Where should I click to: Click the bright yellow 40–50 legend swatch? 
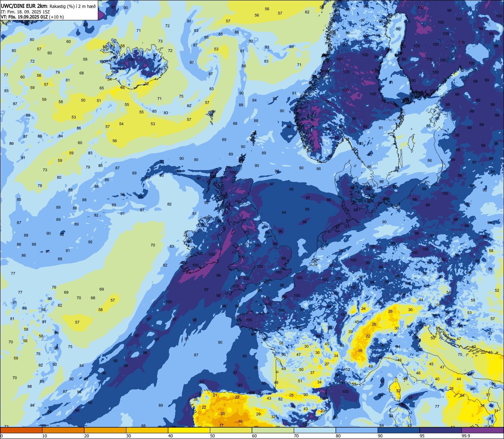[189, 430]
